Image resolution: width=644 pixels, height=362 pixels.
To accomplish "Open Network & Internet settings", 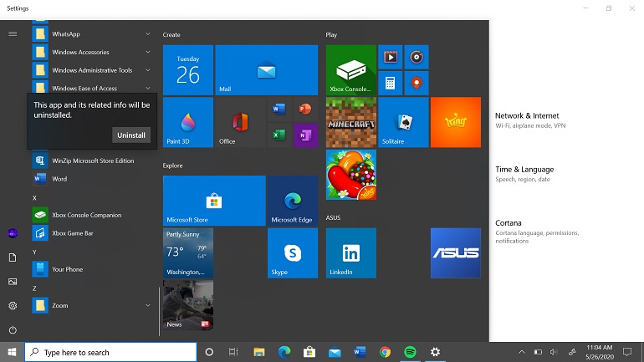I will pyautogui.click(x=527, y=116).
